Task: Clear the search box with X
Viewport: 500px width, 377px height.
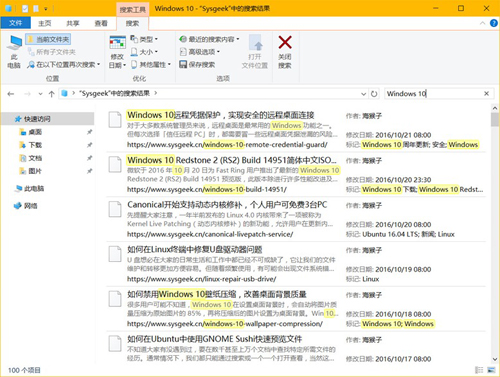Action: (x=487, y=94)
